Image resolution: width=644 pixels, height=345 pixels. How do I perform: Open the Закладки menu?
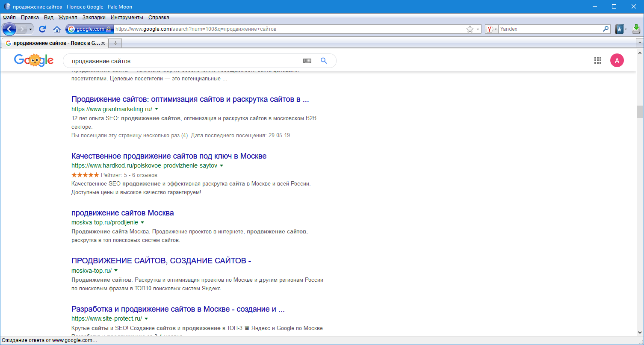[x=94, y=18]
